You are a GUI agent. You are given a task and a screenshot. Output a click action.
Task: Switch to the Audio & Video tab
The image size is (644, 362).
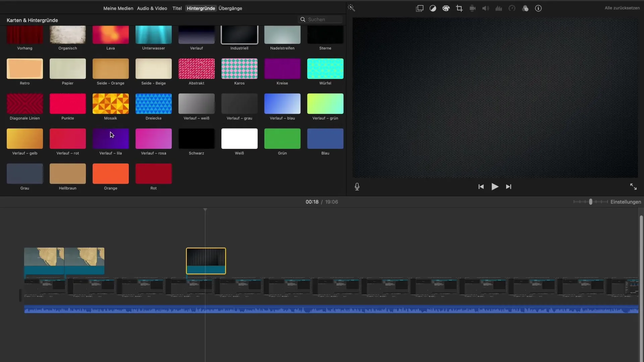point(152,8)
